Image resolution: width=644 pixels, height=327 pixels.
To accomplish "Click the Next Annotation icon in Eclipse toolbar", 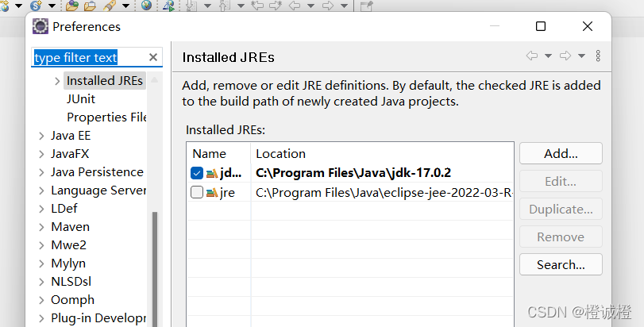I will (x=191, y=6).
